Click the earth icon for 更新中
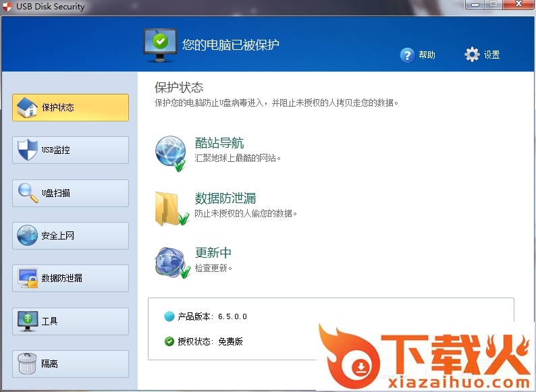The height and width of the screenshot is (392, 536). pyautogui.click(x=172, y=263)
